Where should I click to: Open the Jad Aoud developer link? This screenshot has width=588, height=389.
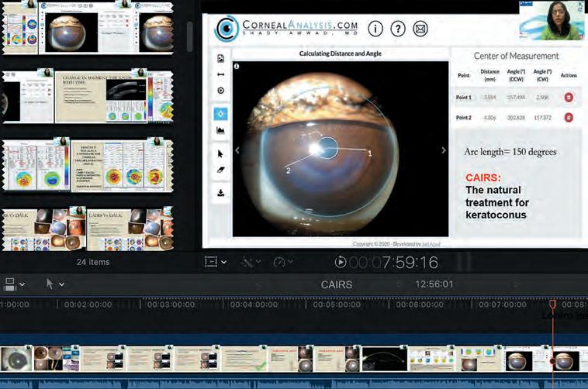click(x=431, y=244)
